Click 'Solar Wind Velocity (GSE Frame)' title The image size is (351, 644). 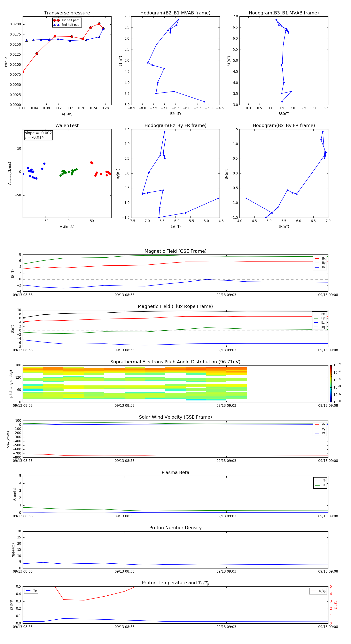pyautogui.click(x=175, y=417)
